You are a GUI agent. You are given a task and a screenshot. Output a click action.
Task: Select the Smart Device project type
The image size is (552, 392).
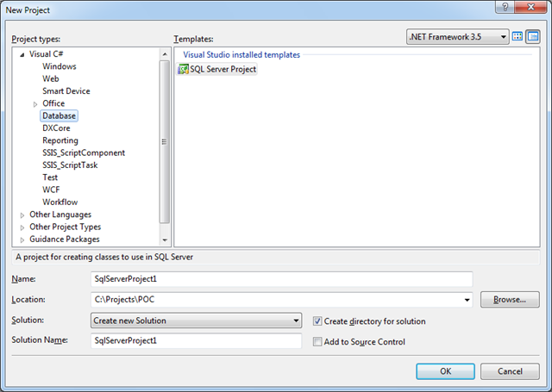(x=66, y=90)
